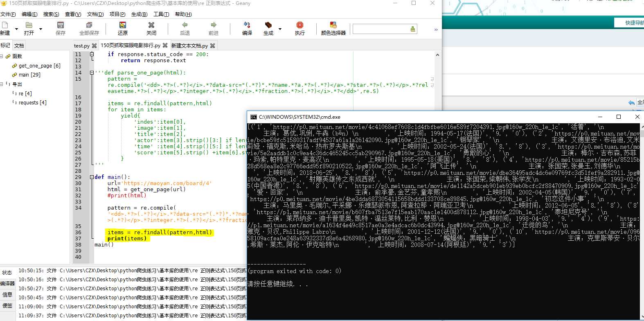Switch to the 150页抓取猫眼电影排行.py tab

(131, 45)
